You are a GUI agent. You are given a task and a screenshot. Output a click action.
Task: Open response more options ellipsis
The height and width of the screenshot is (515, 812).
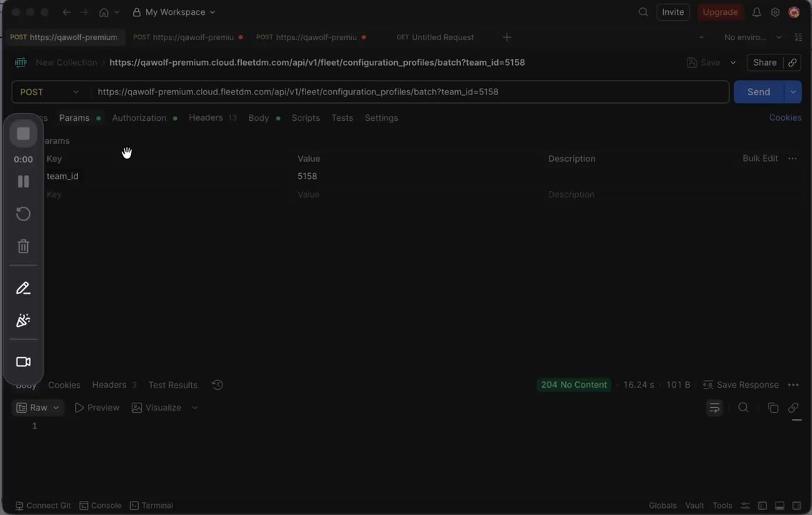[x=793, y=385]
